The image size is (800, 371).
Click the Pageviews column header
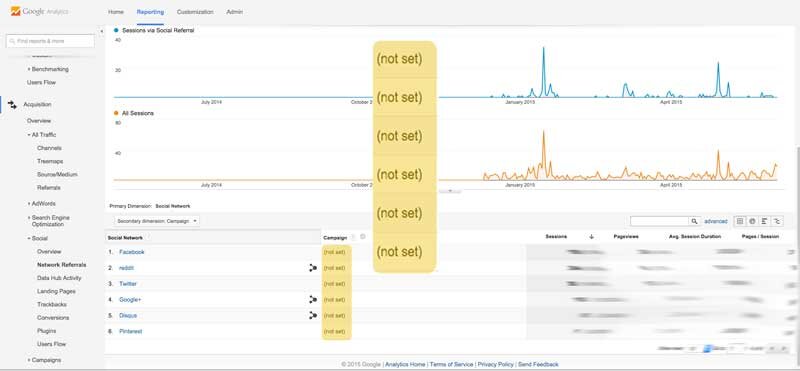626,237
